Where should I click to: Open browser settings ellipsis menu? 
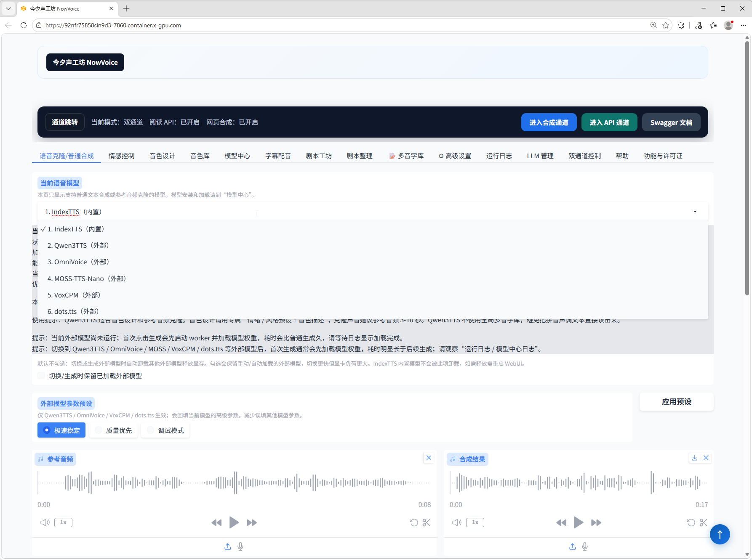point(744,25)
